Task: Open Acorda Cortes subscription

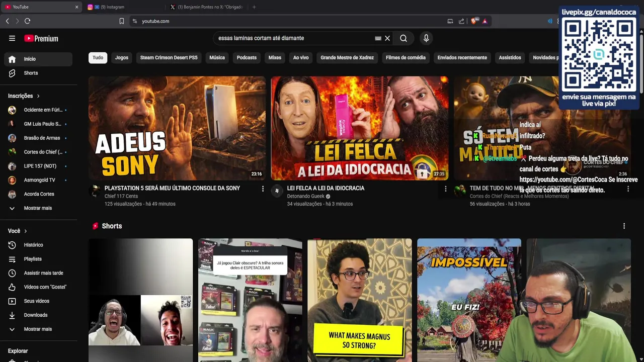Action: click(38, 194)
